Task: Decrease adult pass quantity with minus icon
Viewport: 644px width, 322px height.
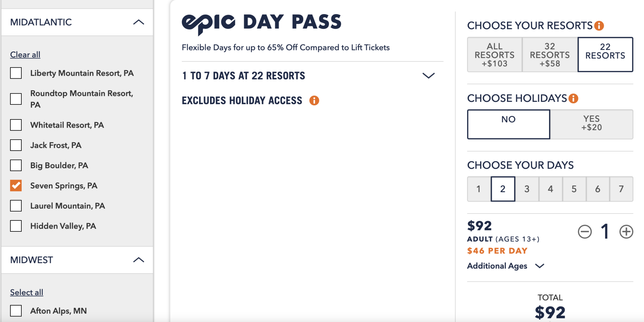Action: tap(585, 232)
